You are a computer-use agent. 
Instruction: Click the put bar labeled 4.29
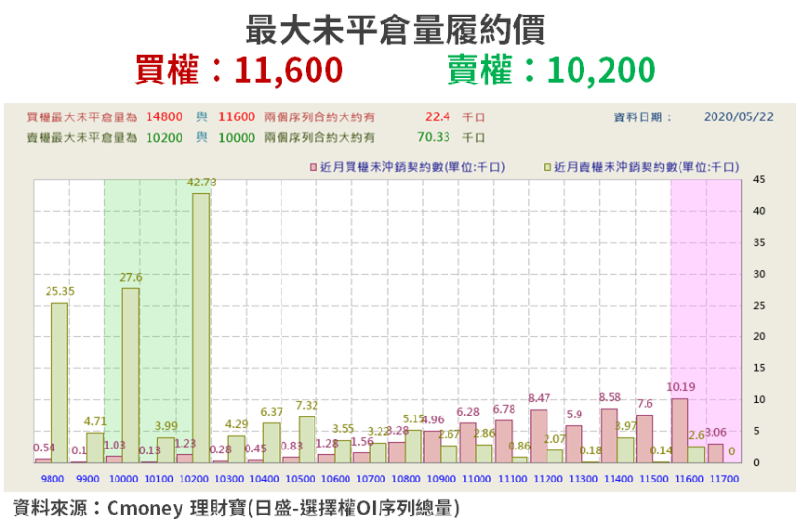click(x=236, y=449)
